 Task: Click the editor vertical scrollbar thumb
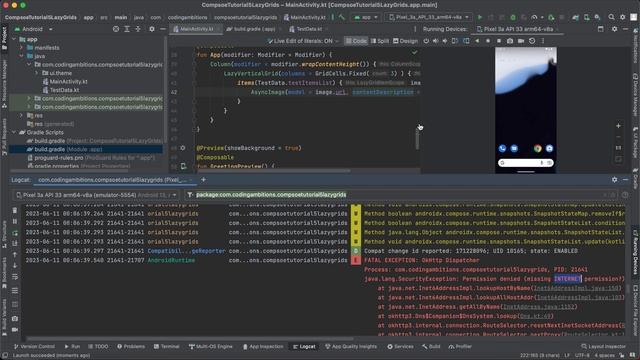[417, 140]
